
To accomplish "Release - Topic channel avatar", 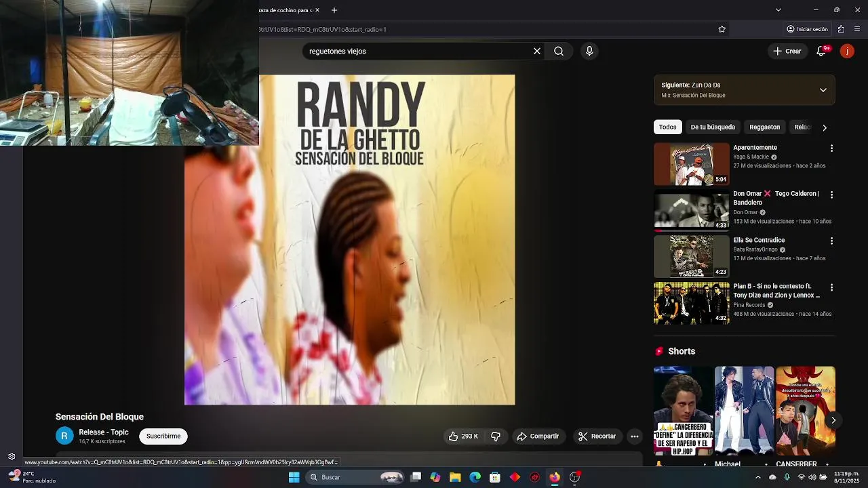I will coord(64,436).
